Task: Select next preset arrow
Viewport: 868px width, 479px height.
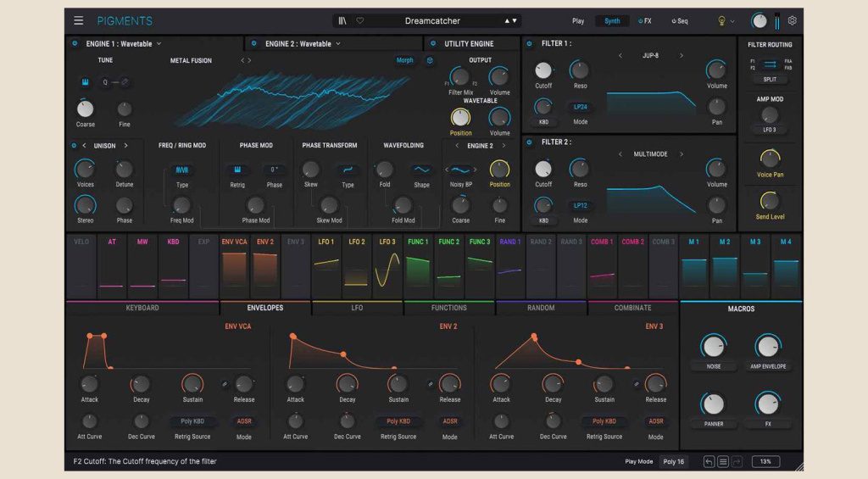Action: click(x=515, y=21)
